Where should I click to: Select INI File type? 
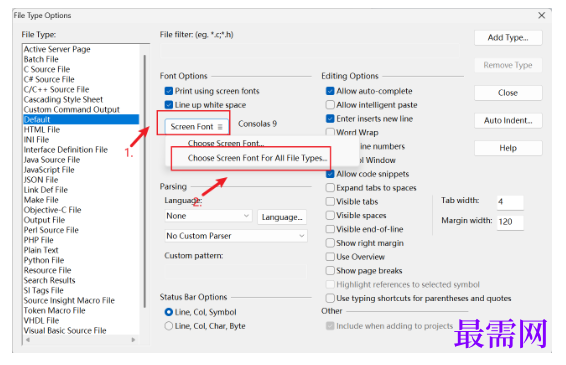pyautogui.click(x=81, y=140)
